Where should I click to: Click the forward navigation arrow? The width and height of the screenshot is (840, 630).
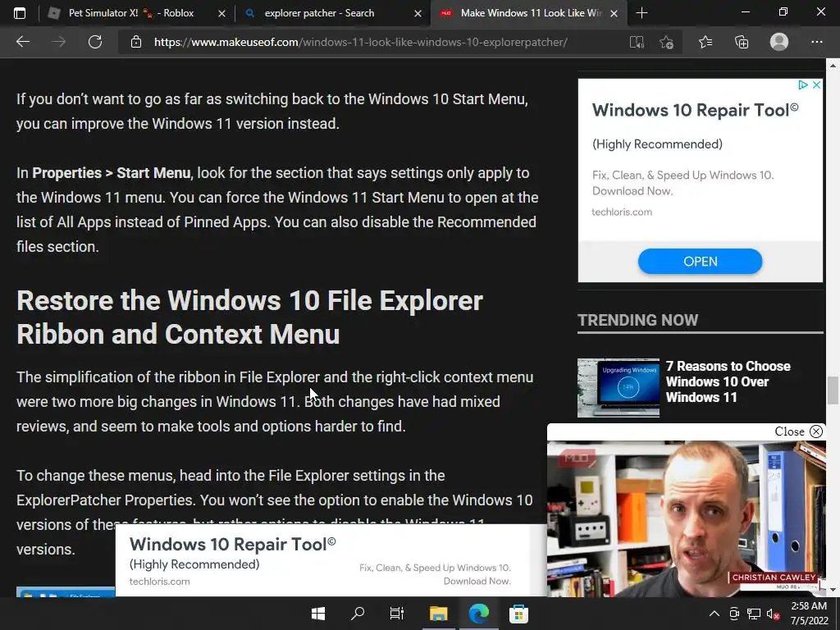(58, 42)
